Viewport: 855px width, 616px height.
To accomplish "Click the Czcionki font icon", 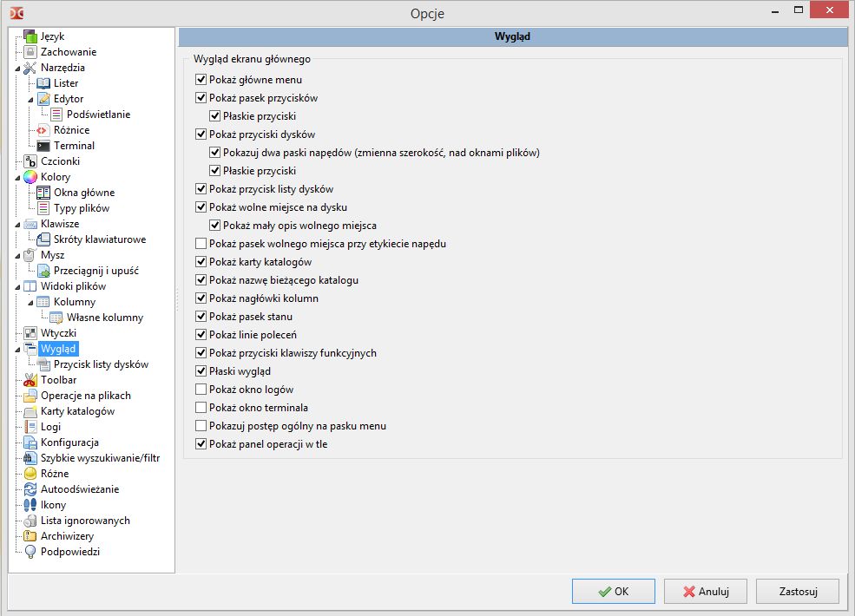I will 30,161.
